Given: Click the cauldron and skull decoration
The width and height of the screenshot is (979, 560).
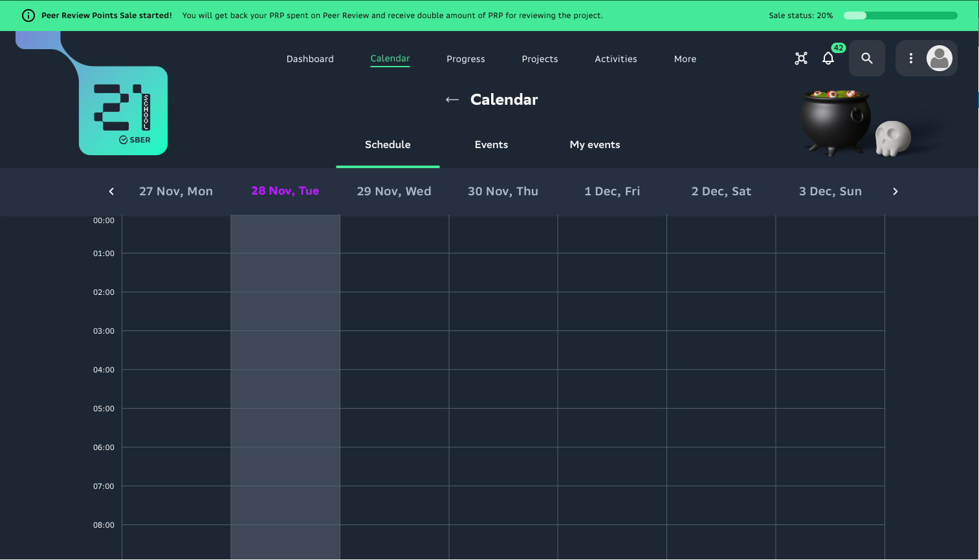Looking at the screenshot, I should [854, 123].
